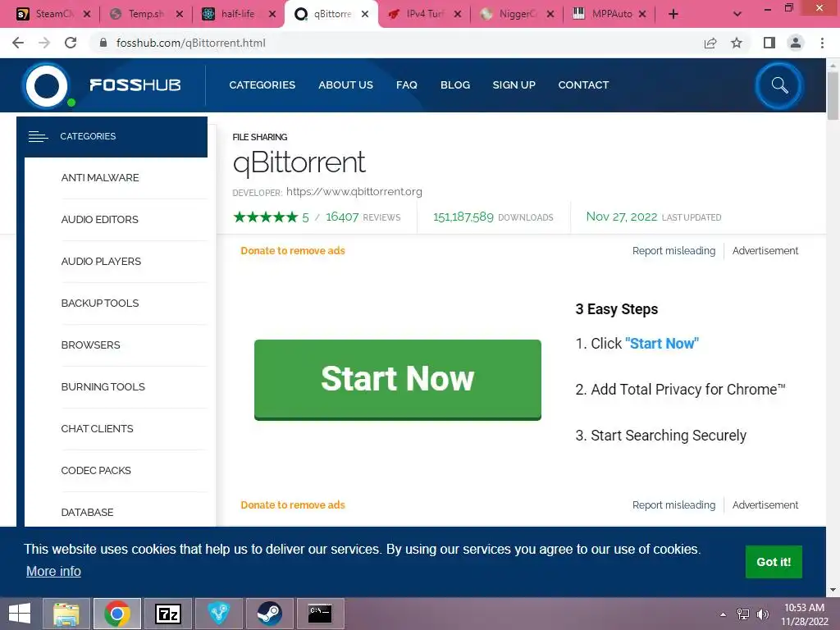This screenshot has width=840, height=630.
Task: Click the hamburger lines icon beside CATEGORIES
Action: point(38,137)
